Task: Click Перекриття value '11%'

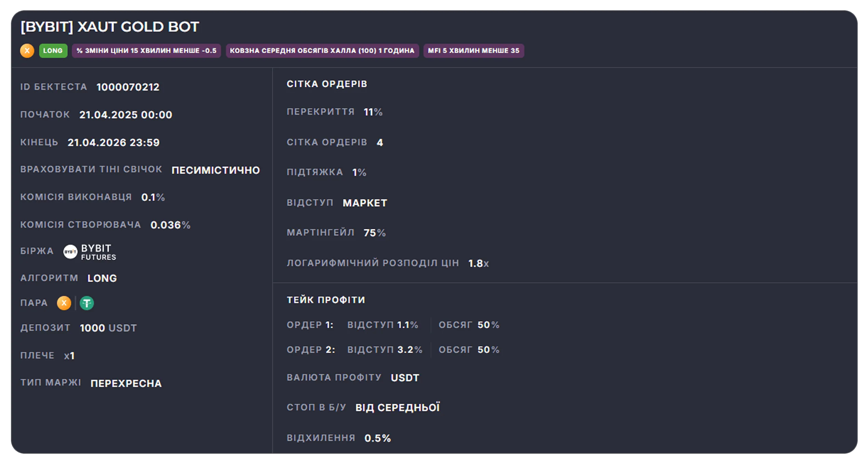Action: tap(373, 112)
